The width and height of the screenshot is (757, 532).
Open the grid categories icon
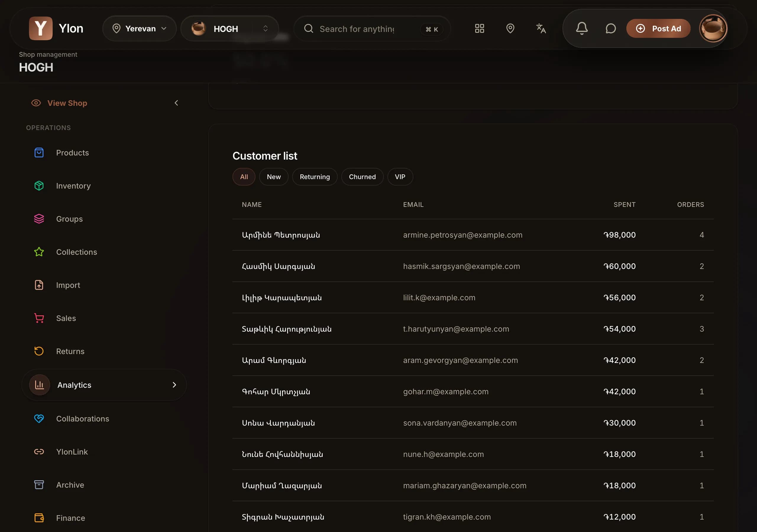point(479,29)
